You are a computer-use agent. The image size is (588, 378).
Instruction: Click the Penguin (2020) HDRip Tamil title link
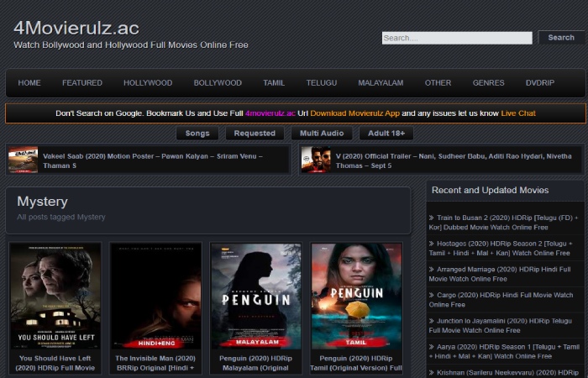tap(356, 363)
